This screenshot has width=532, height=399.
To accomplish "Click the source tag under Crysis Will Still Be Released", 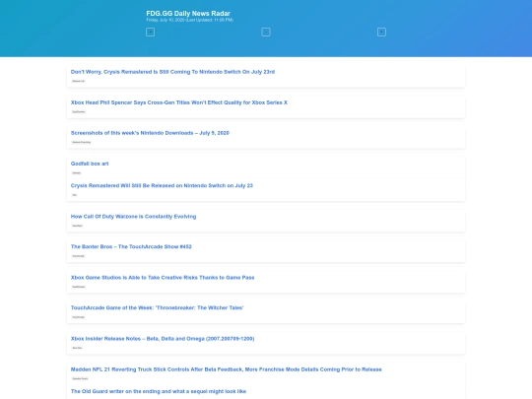I will click(74, 195).
